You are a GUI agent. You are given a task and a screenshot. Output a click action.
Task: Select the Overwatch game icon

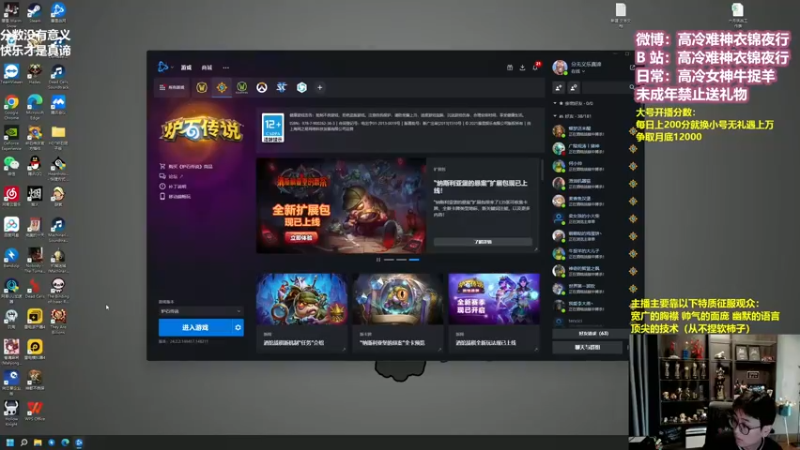pos(262,88)
